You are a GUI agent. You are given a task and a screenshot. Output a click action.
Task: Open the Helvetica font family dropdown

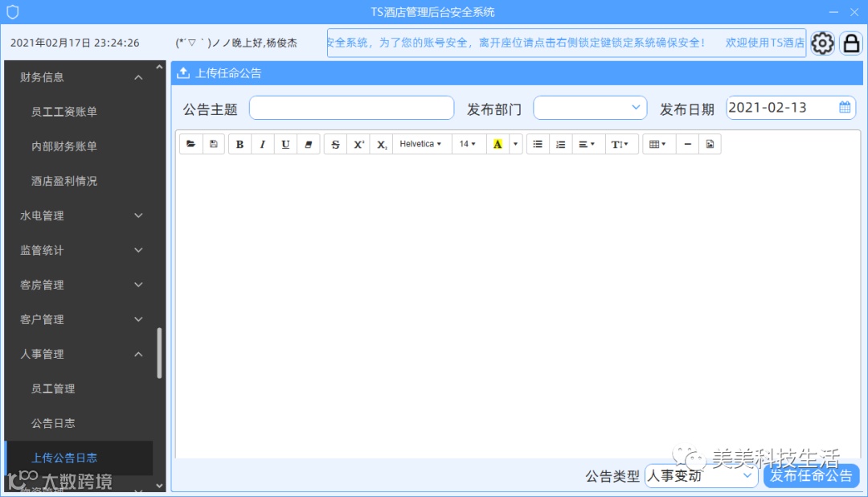click(421, 144)
